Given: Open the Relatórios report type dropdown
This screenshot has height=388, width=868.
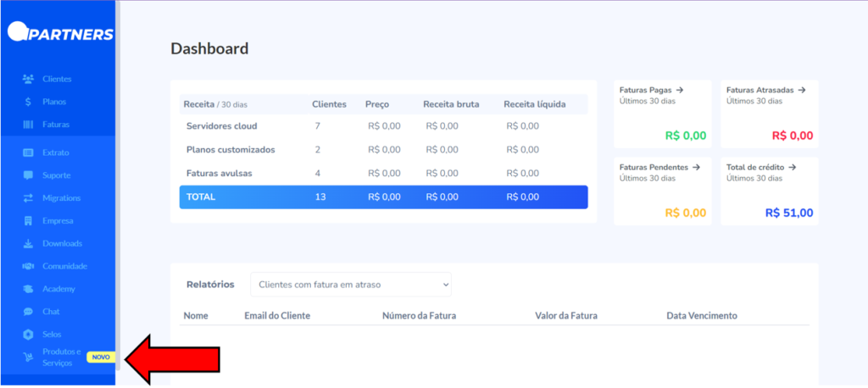Looking at the screenshot, I should click(x=351, y=285).
